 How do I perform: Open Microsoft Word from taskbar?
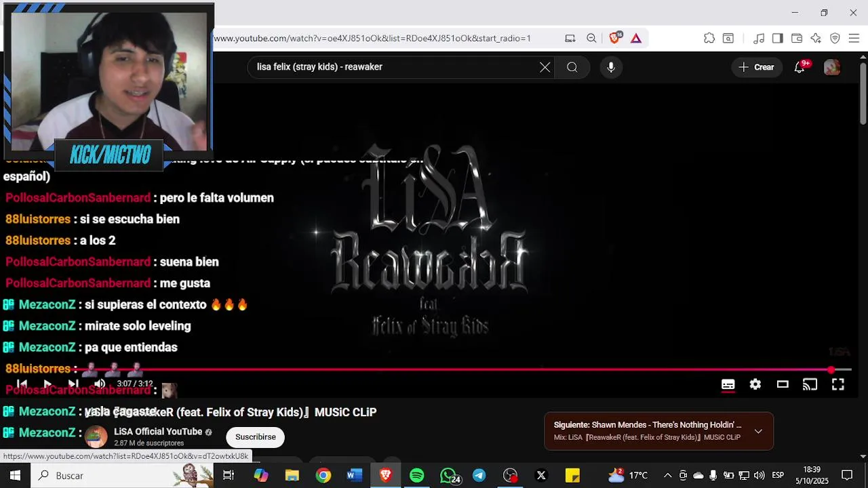pyautogui.click(x=355, y=476)
